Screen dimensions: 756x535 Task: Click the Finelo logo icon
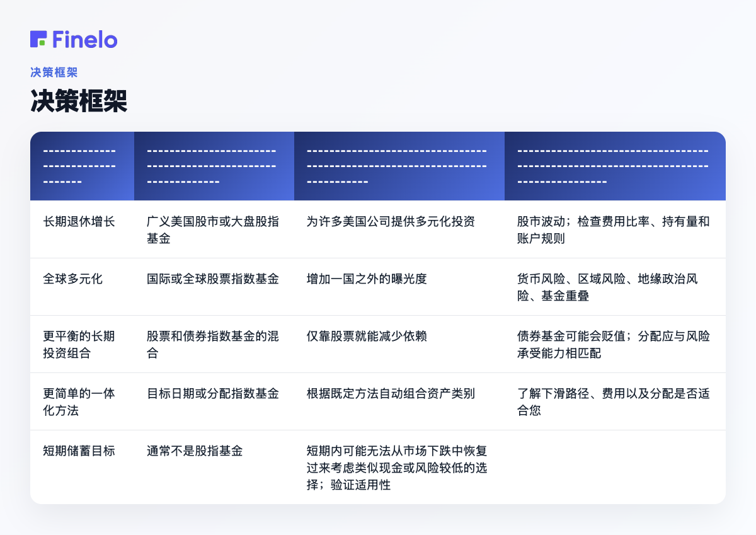coord(38,39)
